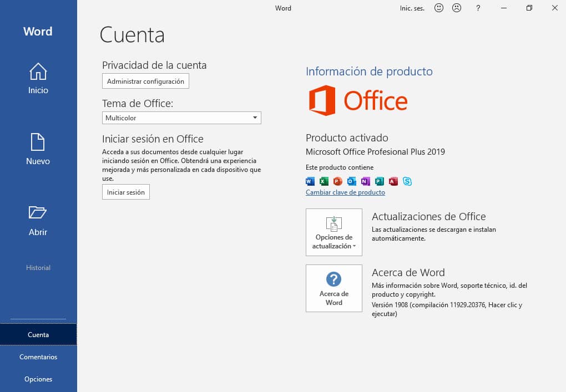
Task: Click the Excel icon in product list
Action: (324, 181)
